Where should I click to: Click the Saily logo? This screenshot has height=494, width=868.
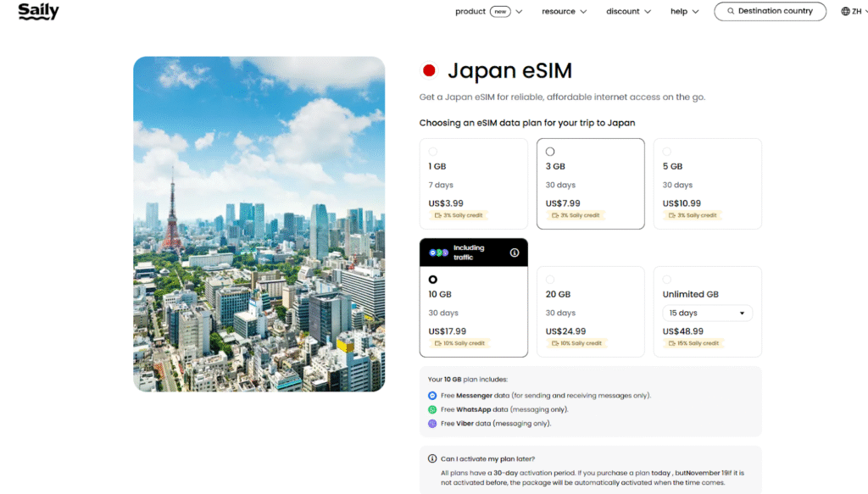[x=39, y=12]
